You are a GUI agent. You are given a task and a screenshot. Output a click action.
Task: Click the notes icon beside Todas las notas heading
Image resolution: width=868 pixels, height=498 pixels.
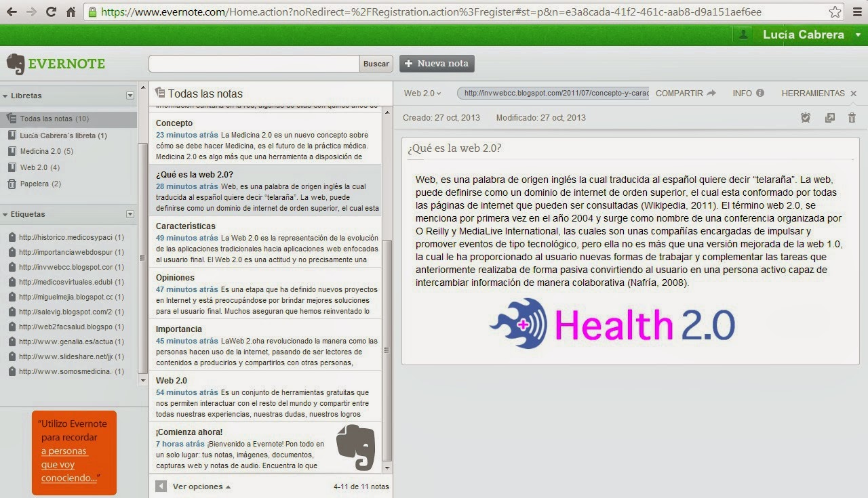(x=160, y=93)
